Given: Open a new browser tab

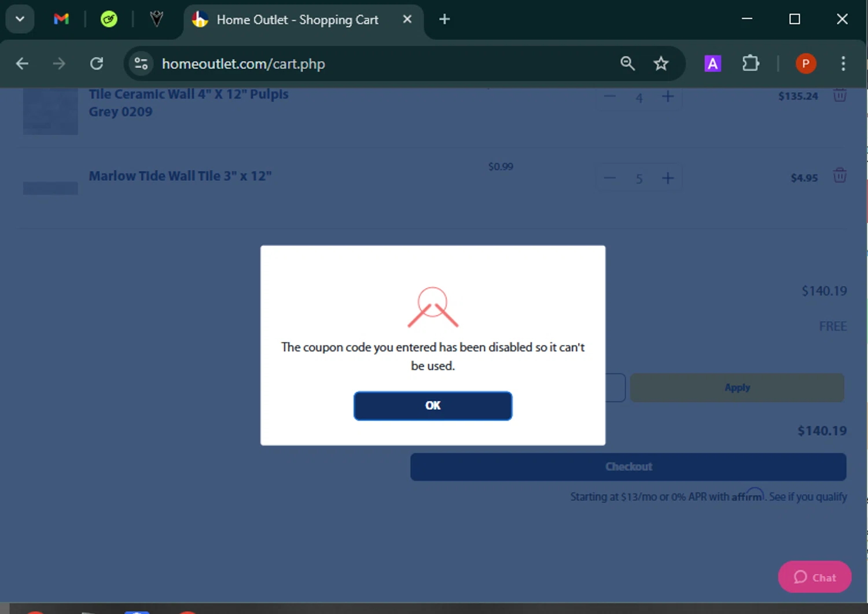Looking at the screenshot, I should [444, 19].
